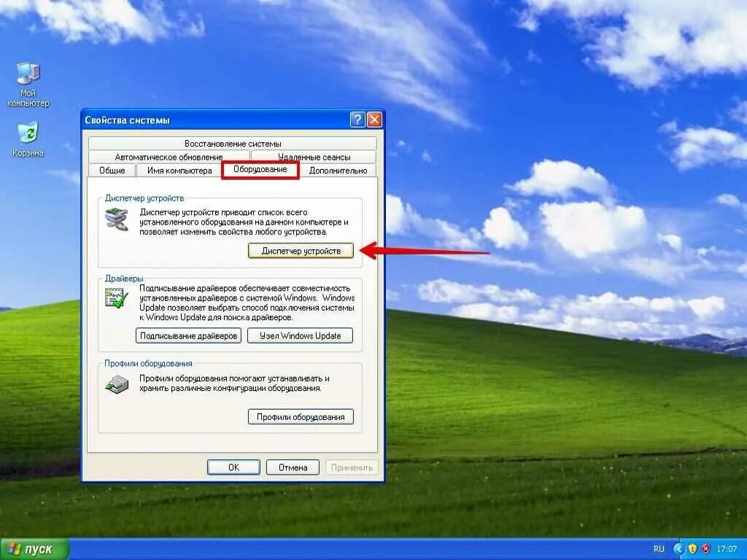Open the Пуск start menu

coord(34,549)
